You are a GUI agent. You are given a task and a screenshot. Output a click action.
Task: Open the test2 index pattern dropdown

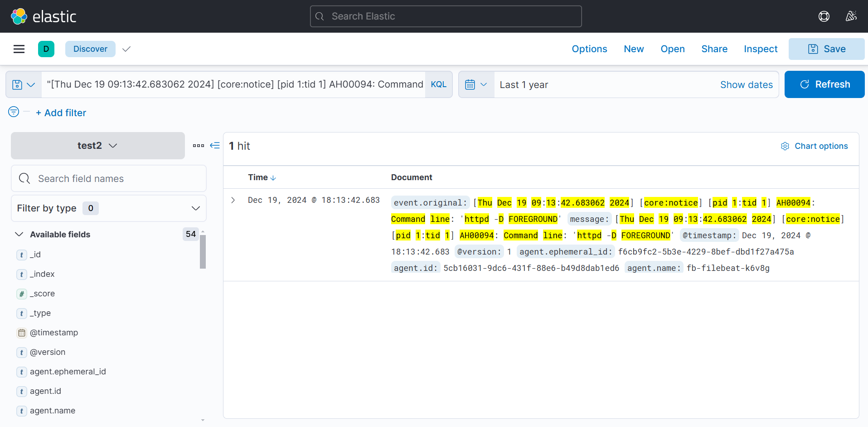click(x=98, y=146)
